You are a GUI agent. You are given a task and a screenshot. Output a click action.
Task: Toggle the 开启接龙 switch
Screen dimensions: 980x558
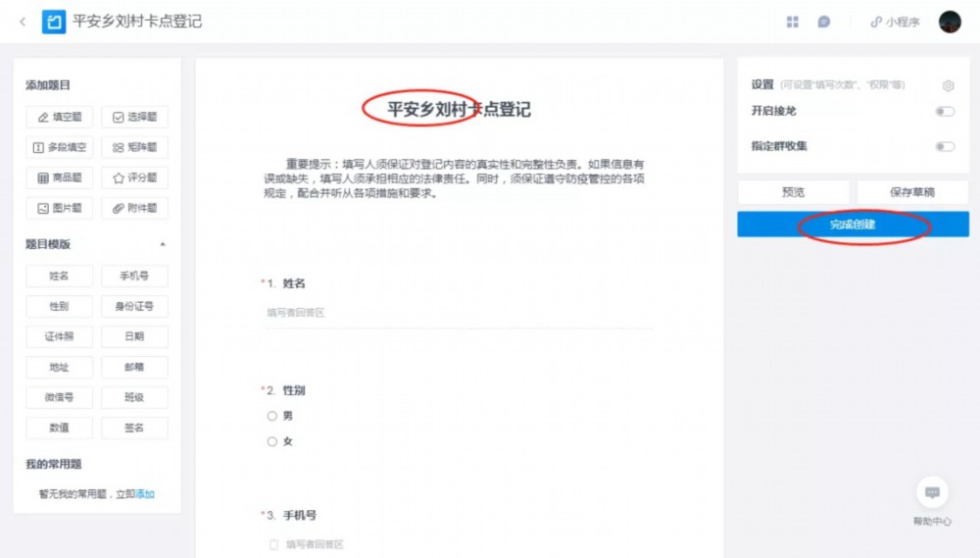tap(945, 112)
